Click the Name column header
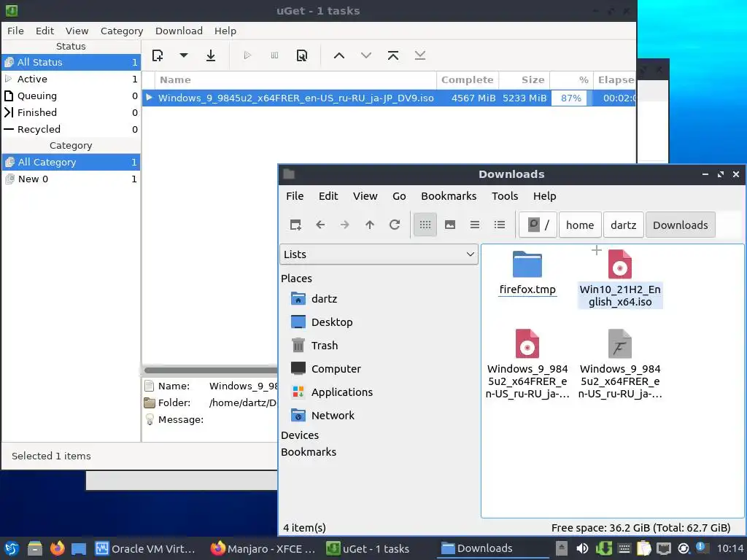 (x=295, y=80)
